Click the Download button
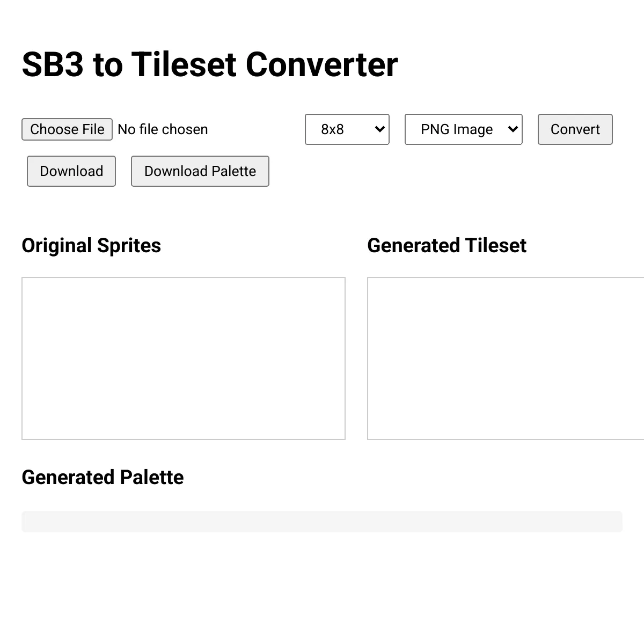The height and width of the screenshot is (644, 644). click(x=71, y=171)
